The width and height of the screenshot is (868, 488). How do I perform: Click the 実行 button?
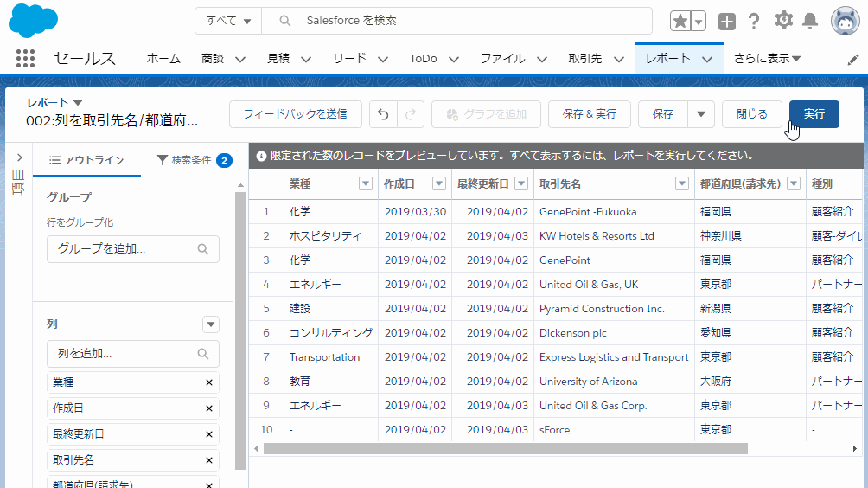point(814,114)
